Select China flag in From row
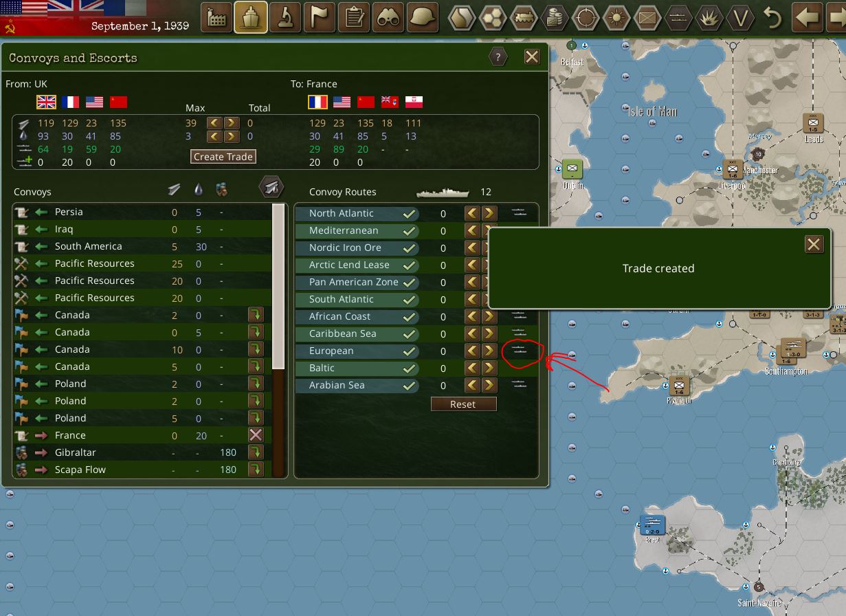 click(x=119, y=102)
